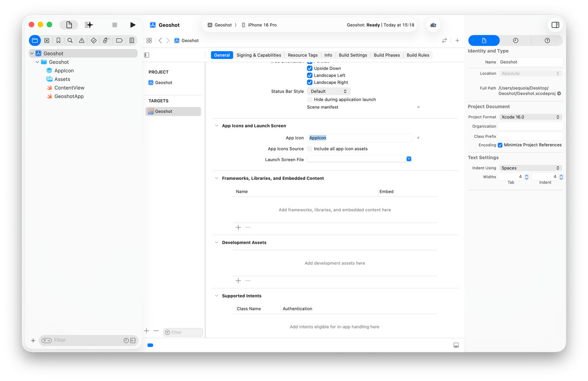Viewport: 588px width, 381px height.
Task: Disable Minimize Project References
Action: (x=500, y=145)
